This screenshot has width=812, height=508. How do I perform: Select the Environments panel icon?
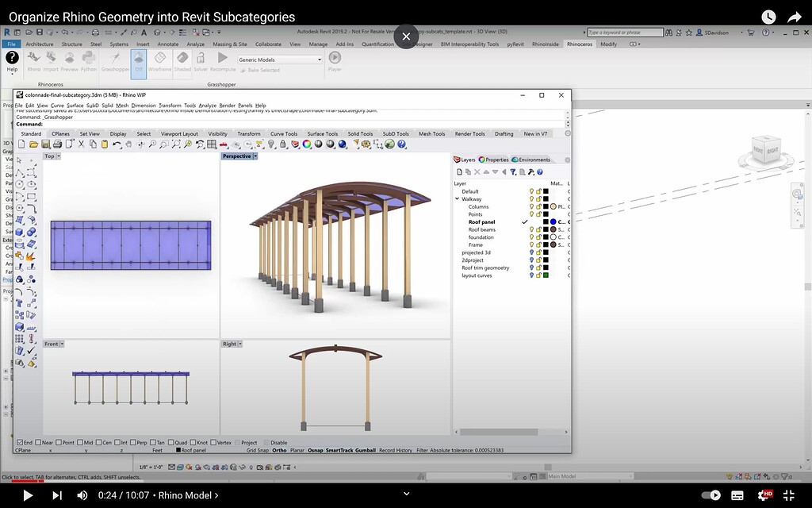(x=515, y=160)
